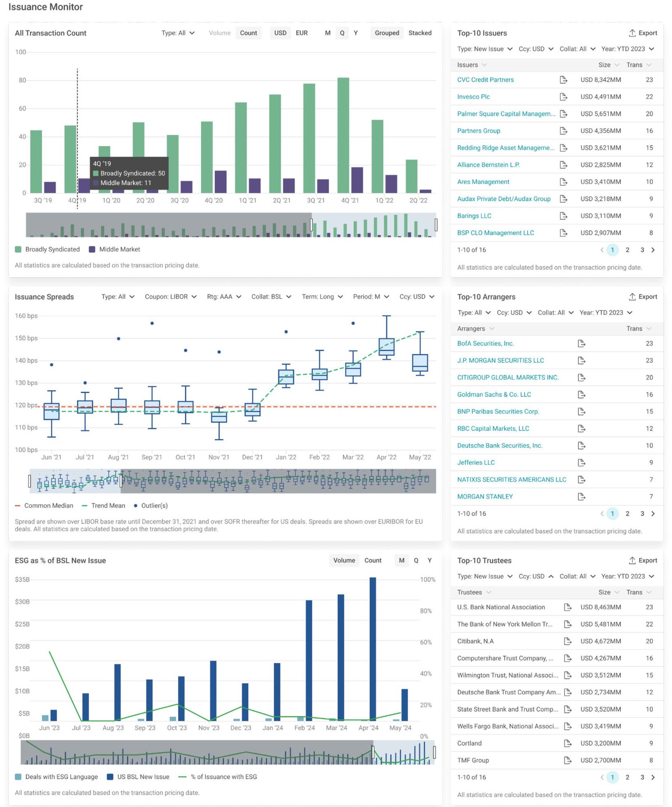The image size is (672, 807).
Task: Open document icon next to Ares Management
Action: 563,182
